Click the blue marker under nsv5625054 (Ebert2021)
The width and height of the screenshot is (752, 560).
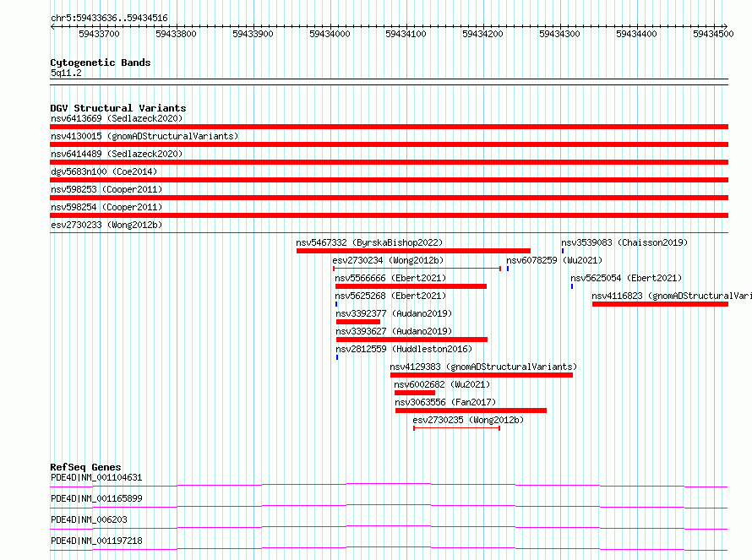coord(572,286)
